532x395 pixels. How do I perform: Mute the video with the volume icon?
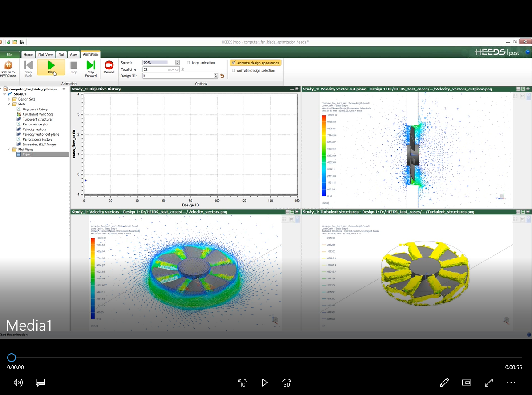(x=18, y=383)
